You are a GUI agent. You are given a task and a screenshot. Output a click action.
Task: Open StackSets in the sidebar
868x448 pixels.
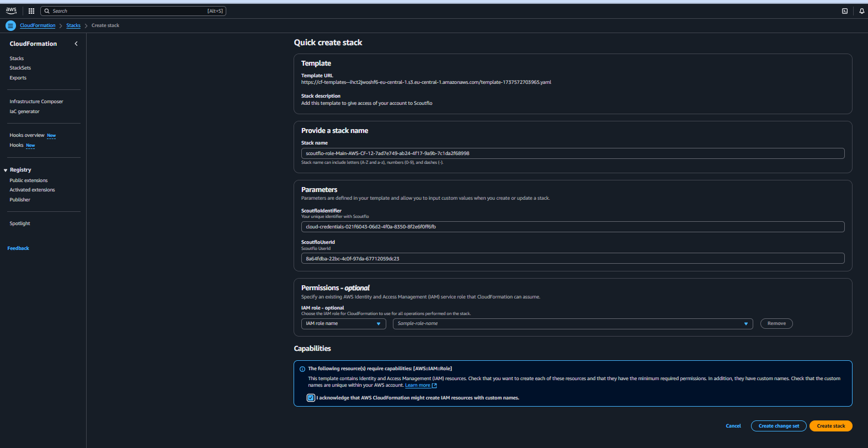[x=20, y=68]
